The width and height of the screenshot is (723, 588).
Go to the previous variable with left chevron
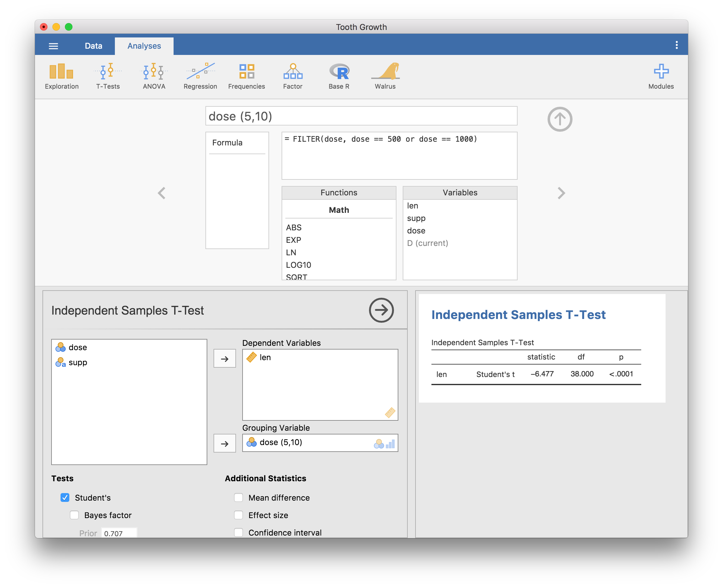click(x=162, y=193)
